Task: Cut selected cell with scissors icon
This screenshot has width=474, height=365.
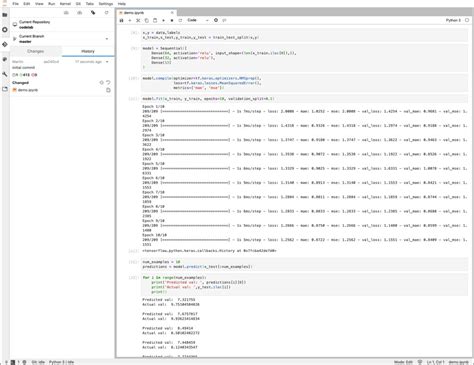Action: [x=138, y=20]
